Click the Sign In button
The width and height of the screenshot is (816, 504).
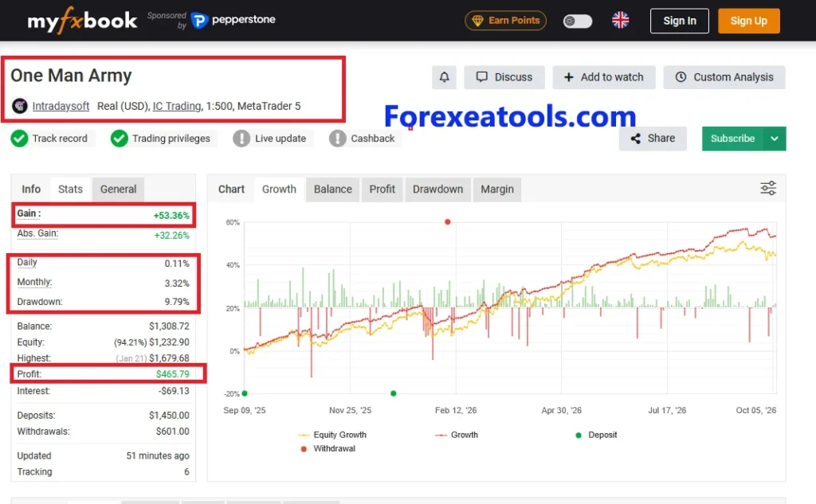click(x=679, y=21)
